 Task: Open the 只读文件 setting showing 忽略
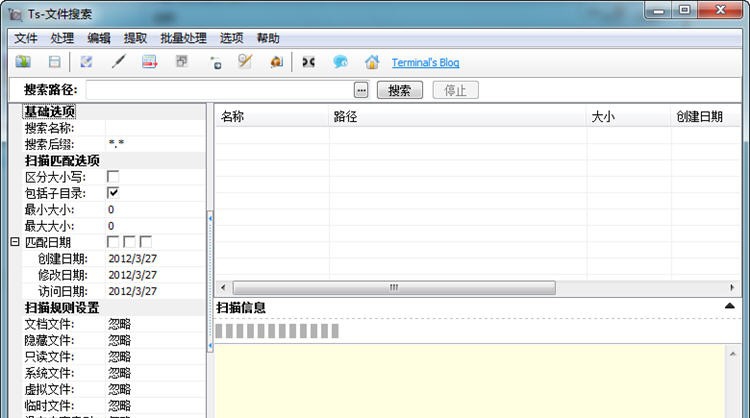(x=155, y=357)
